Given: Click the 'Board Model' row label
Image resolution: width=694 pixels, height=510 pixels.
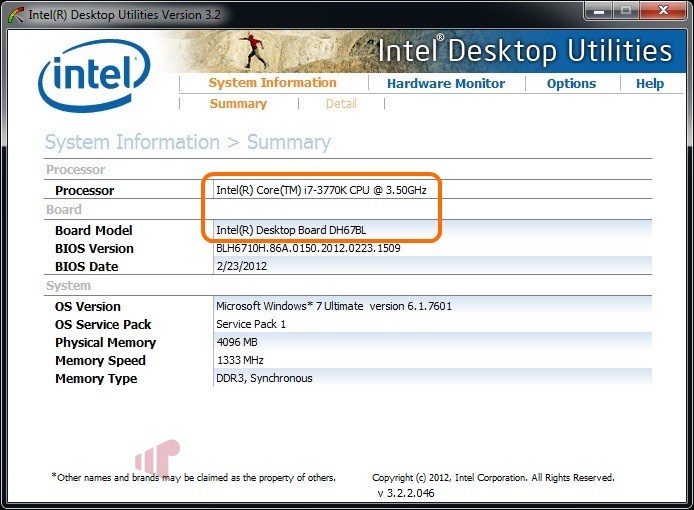Looking at the screenshot, I should (94, 231).
